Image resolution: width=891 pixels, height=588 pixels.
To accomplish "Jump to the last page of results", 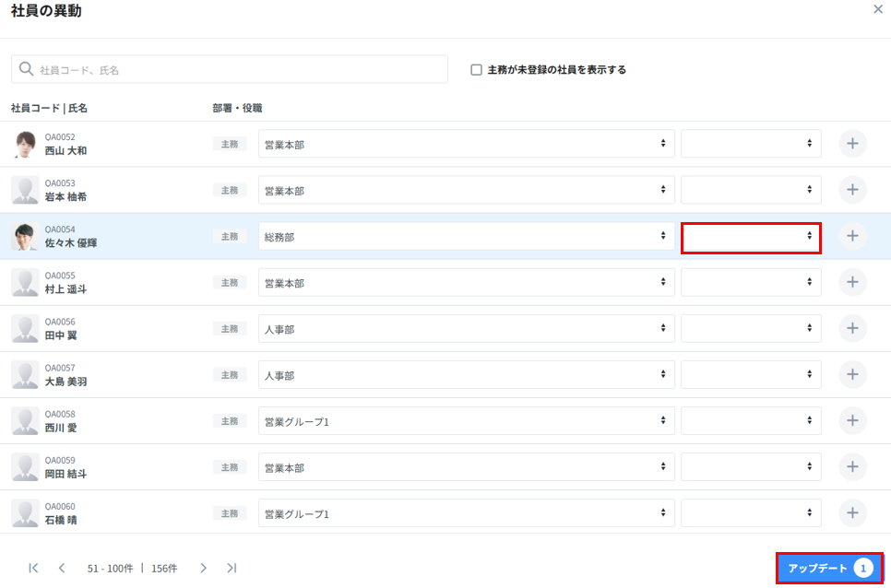I will point(232,568).
